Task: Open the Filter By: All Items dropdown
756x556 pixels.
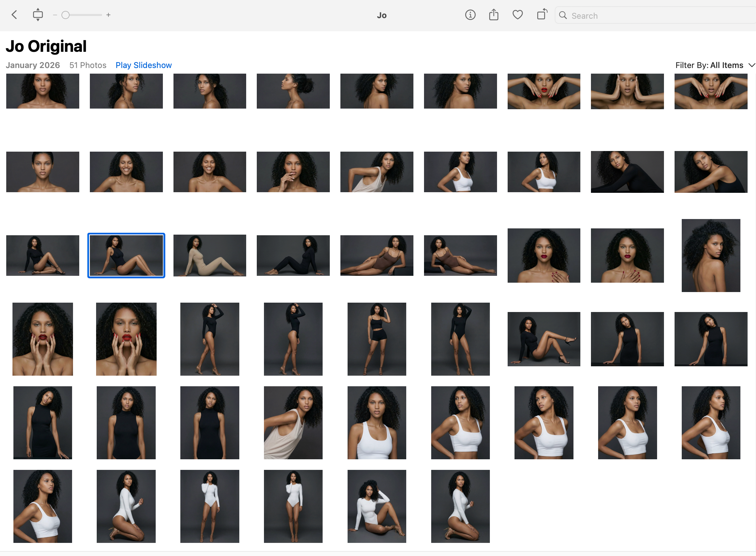Action: [x=709, y=65]
